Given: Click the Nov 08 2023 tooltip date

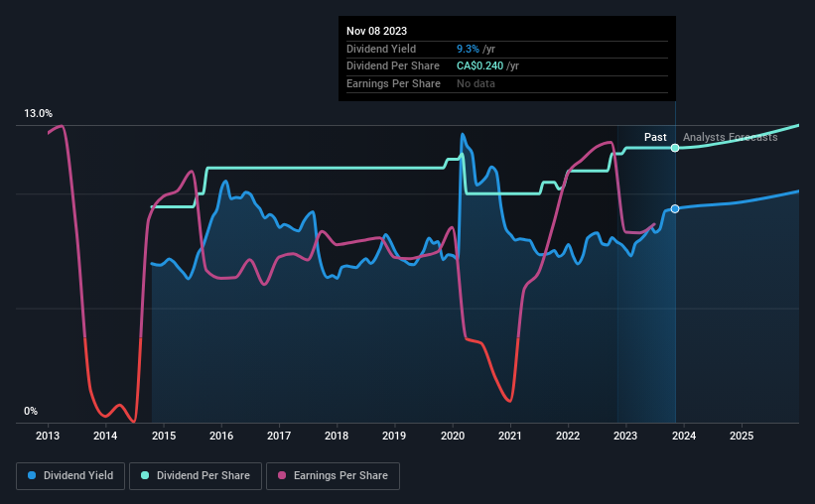Looking at the screenshot, I should point(377,31).
